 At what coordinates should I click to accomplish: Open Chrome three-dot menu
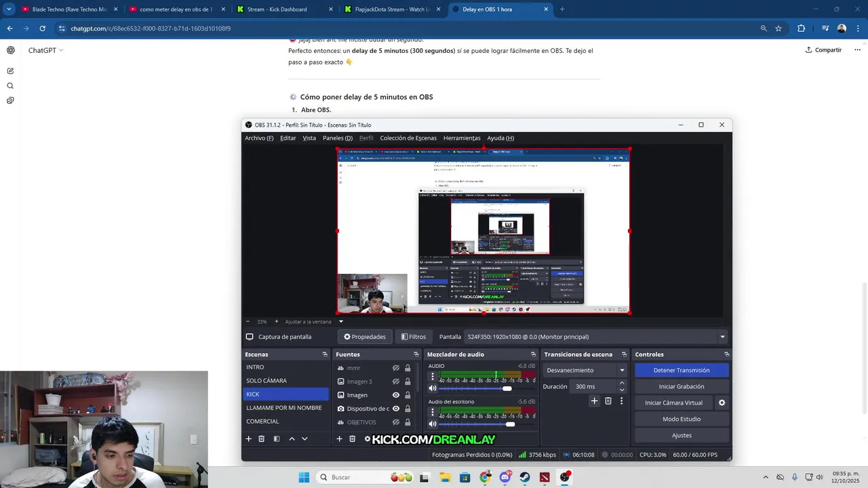point(858,28)
